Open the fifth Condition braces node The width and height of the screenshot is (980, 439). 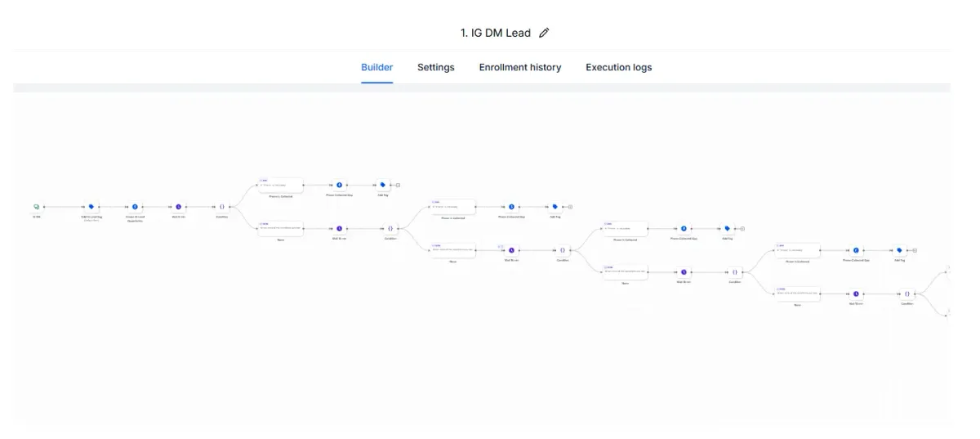(907, 293)
